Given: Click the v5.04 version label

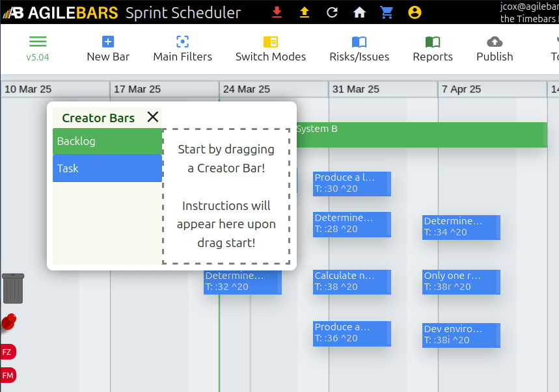Looking at the screenshot, I should [x=38, y=57].
